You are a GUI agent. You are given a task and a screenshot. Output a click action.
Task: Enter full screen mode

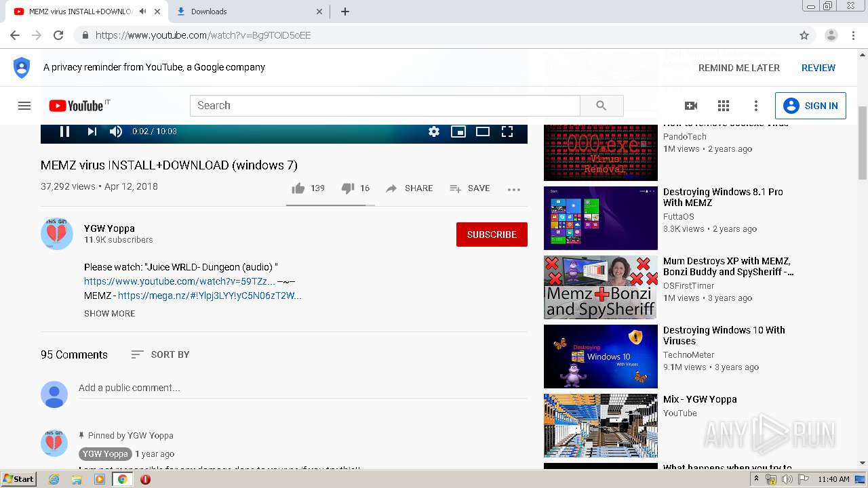(507, 131)
